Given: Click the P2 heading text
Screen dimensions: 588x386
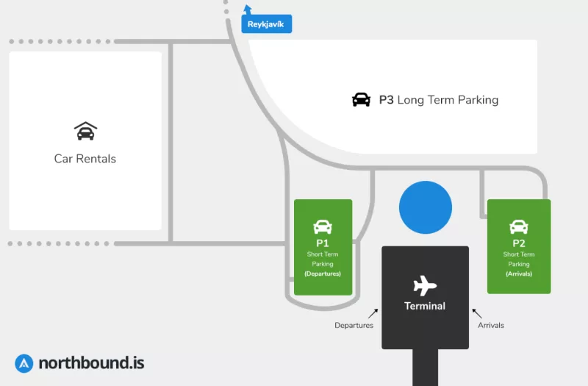Looking at the screenshot, I should tap(519, 243).
